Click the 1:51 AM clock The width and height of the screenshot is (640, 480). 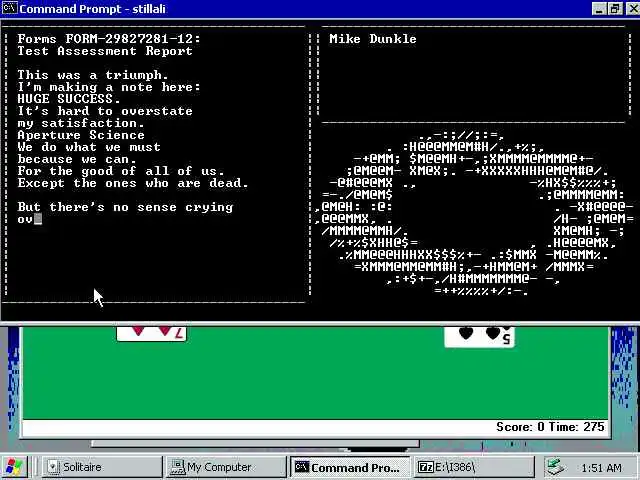tap(601, 468)
